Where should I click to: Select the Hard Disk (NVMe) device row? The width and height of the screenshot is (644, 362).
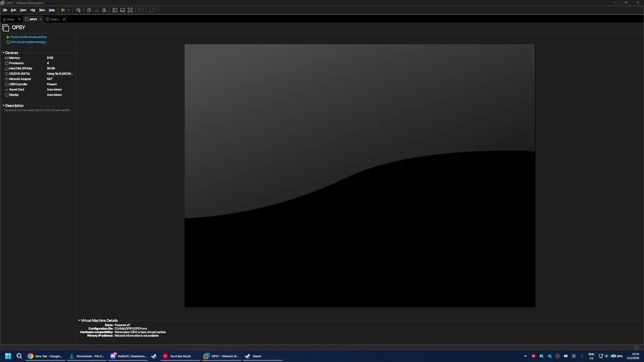coord(38,68)
